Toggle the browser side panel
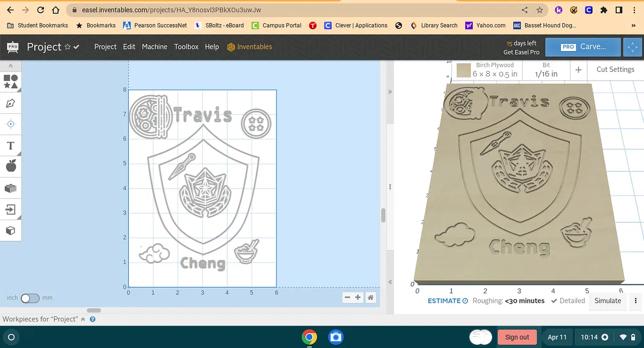The image size is (644, 348). click(619, 10)
